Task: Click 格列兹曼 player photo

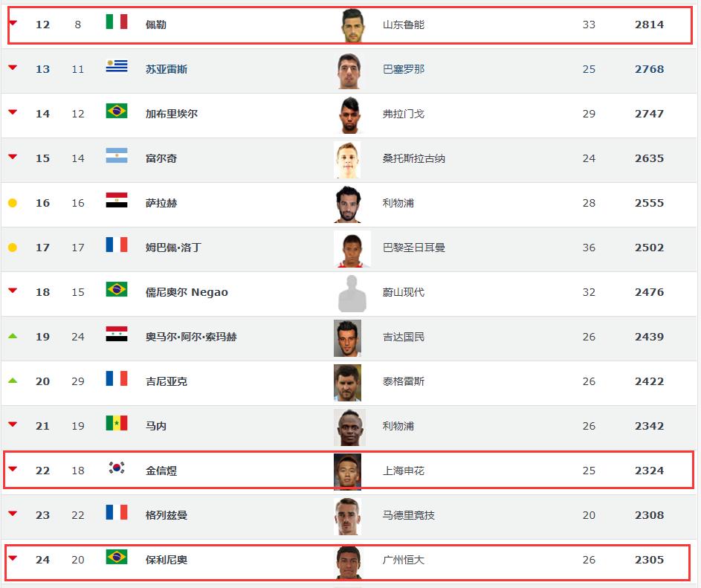Action: 347,516
